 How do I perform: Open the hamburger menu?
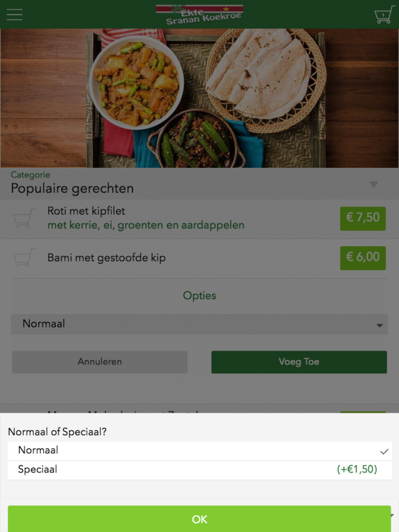tap(15, 15)
